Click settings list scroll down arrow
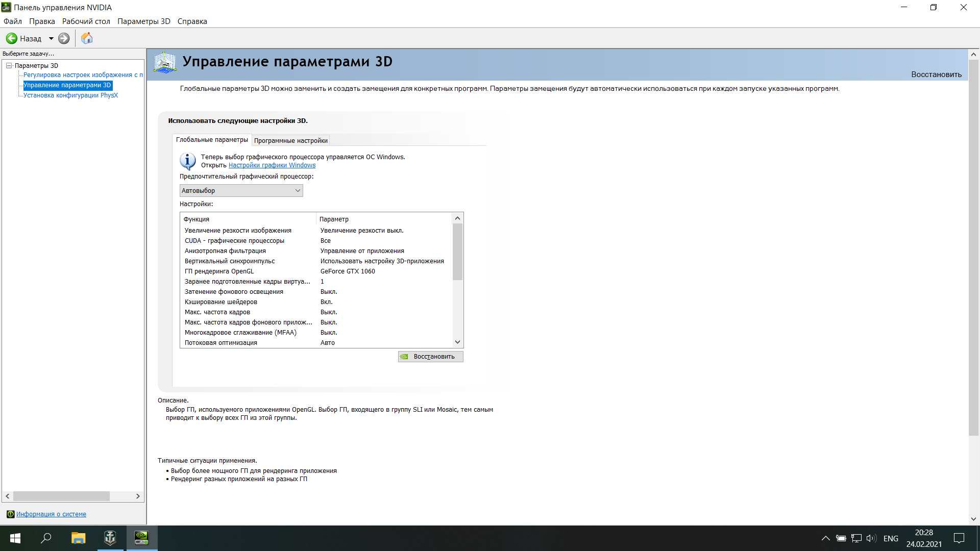980x551 pixels. (x=457, y=342)
